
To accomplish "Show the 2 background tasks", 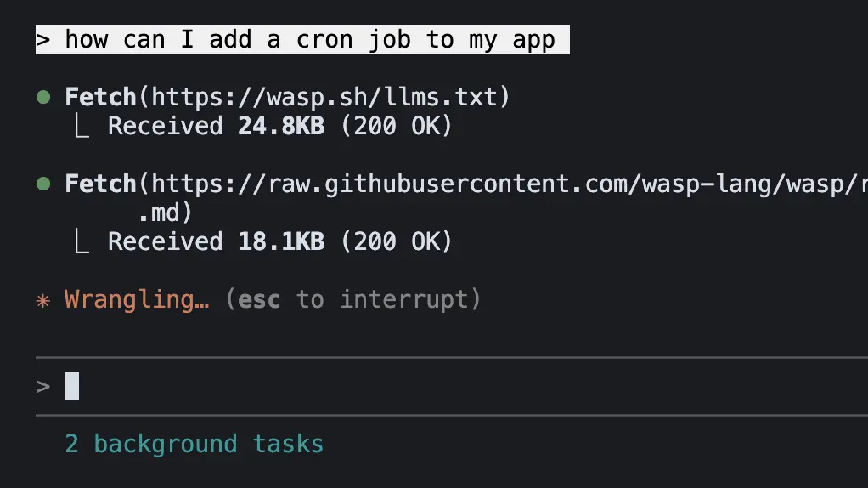I will [x=194, y=444].
